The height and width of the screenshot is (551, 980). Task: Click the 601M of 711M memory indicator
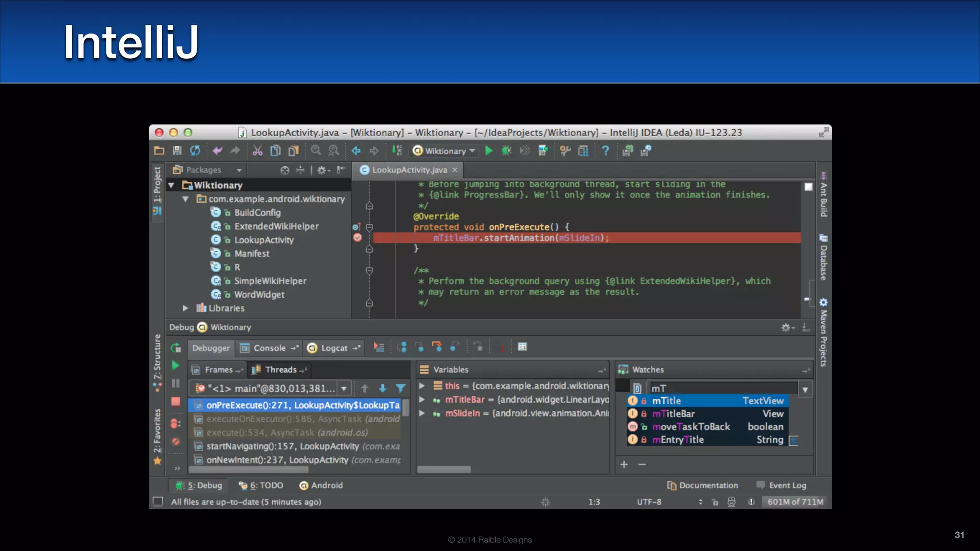pyautogui.click(x=795, y=502)
